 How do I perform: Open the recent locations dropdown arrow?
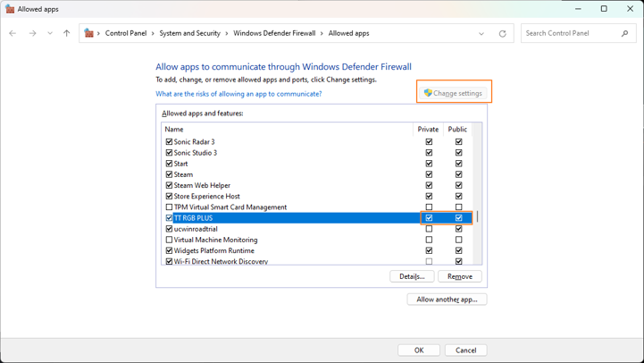pyautogui.click(x=50, y=34)
